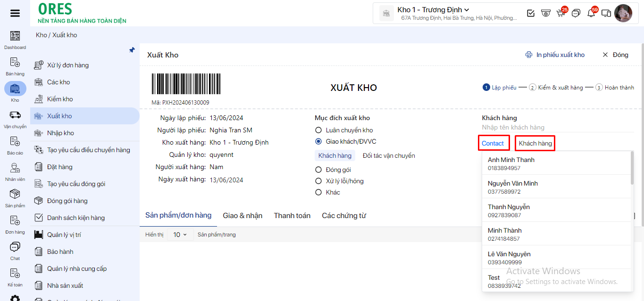Select customer Nguyễn Văn Minh from list
Image resolution: width=644 pixels, height=301 pixels.
(x=512, y=187)
